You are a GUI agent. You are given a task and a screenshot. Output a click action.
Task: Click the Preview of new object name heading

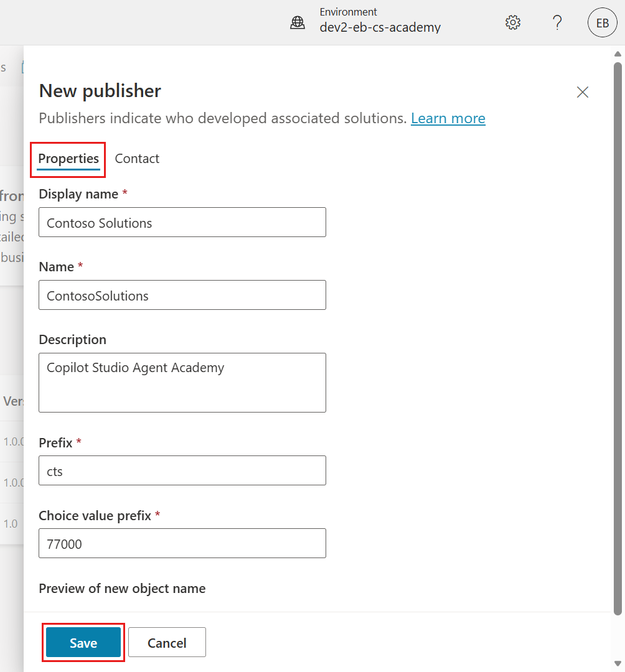122,588
